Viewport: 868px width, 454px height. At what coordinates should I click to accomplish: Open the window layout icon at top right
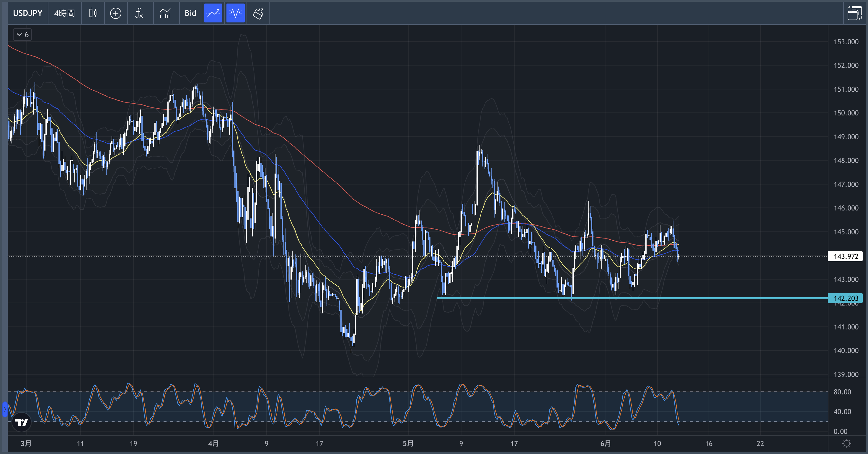[x=855, y=13]
